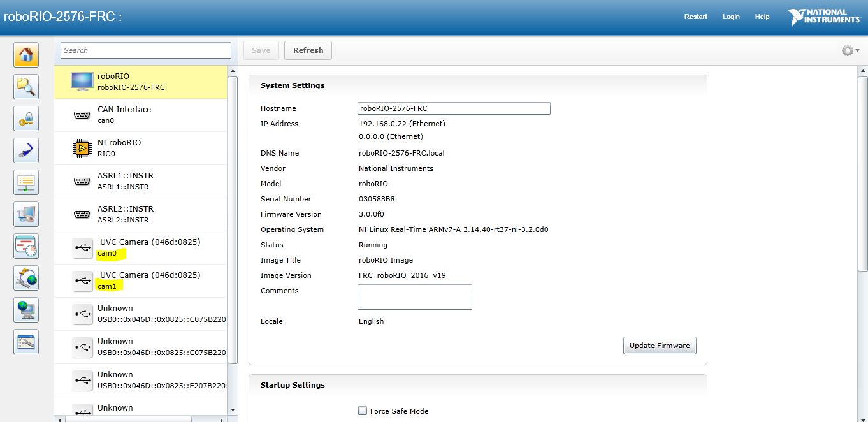Open the folder-with-magnifier sidebar icon
This screenshot has height=422, width=868.
click(x=26, y=87)
